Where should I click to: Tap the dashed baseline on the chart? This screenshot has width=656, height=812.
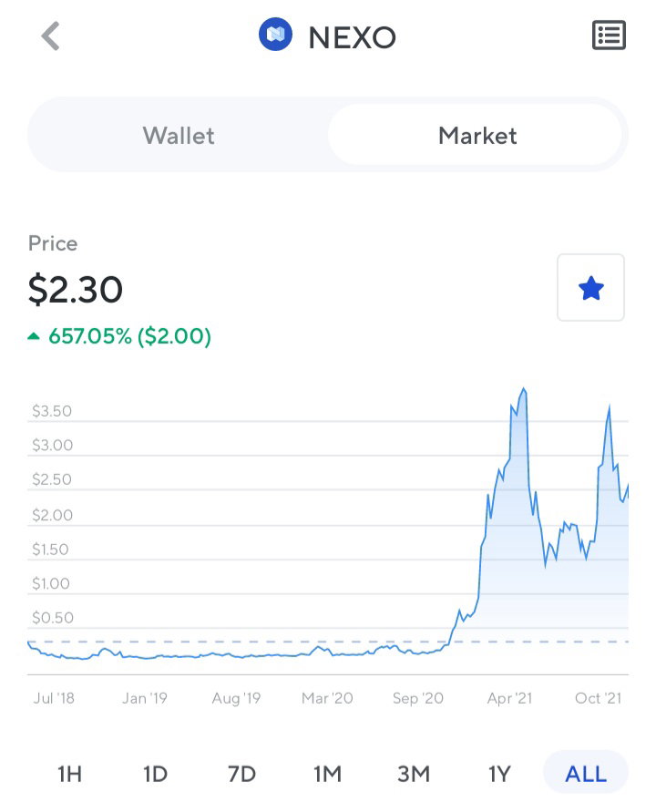coord(328,642)
